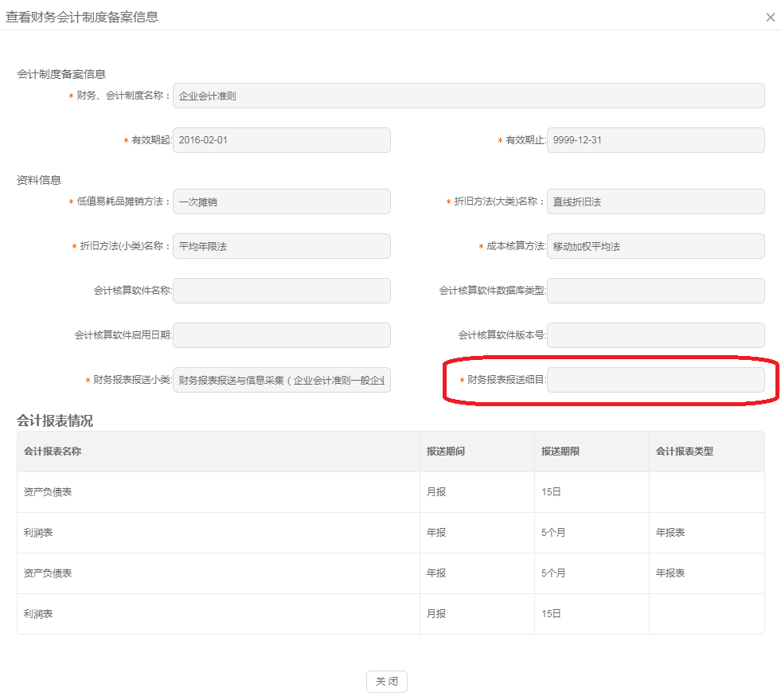Click 15日 in the first table row

click(551, 492)
